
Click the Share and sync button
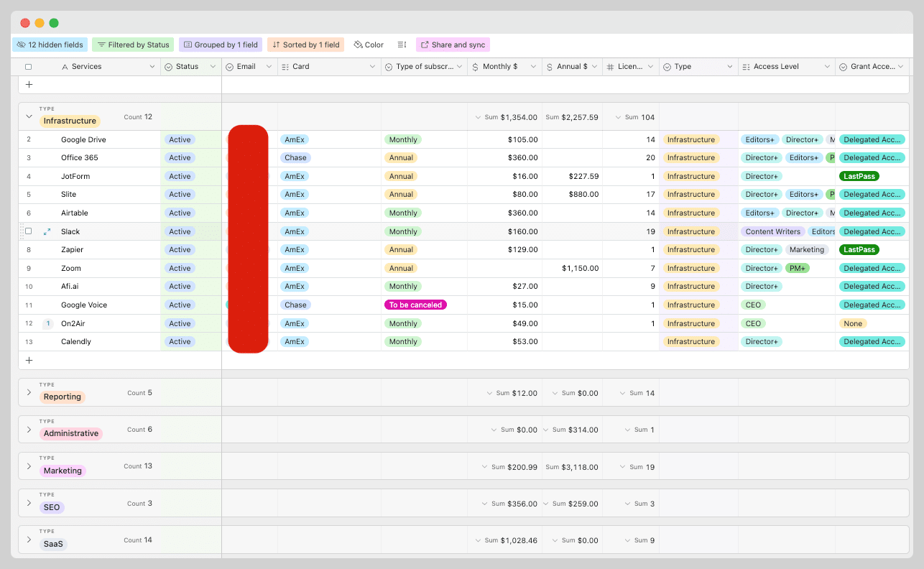[x=453, y=45]
